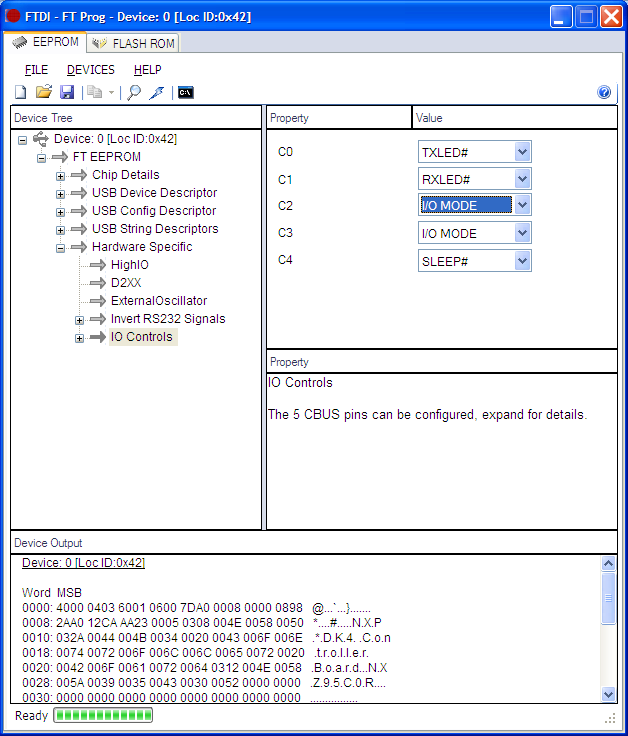Image resolution: width=628 pixels, height=736 pixels.
Task: Click the Value column header
Action: coord(514,118)
